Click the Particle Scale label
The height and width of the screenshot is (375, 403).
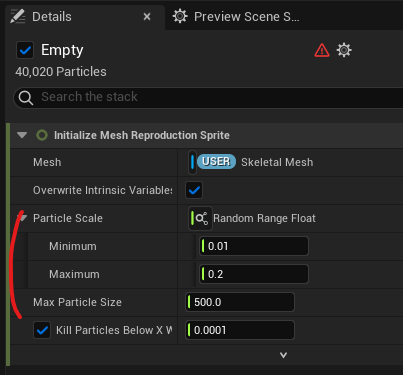coord(68,218)
